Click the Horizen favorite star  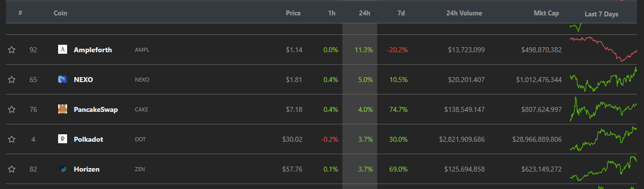12,169
